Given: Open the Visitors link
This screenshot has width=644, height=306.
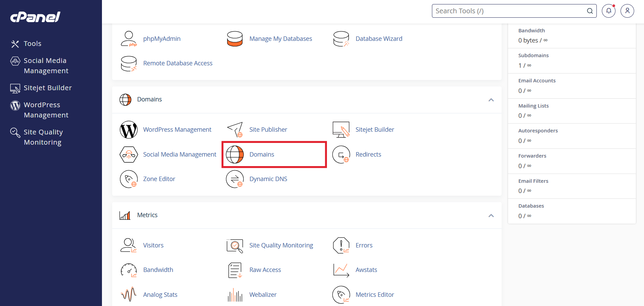Looking at the screenshot, I should [153, 245].
